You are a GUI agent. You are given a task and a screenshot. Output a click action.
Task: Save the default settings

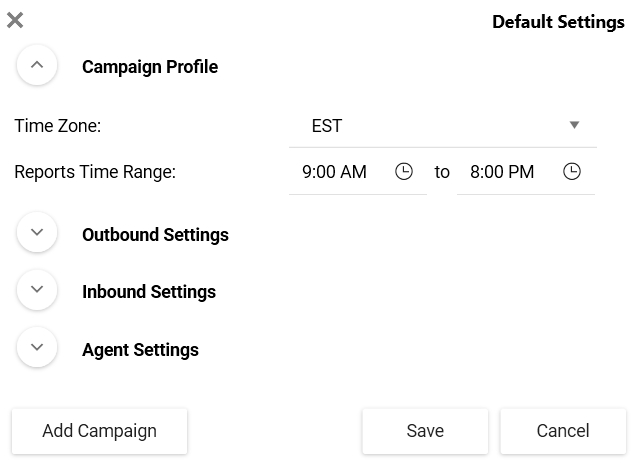425,431
